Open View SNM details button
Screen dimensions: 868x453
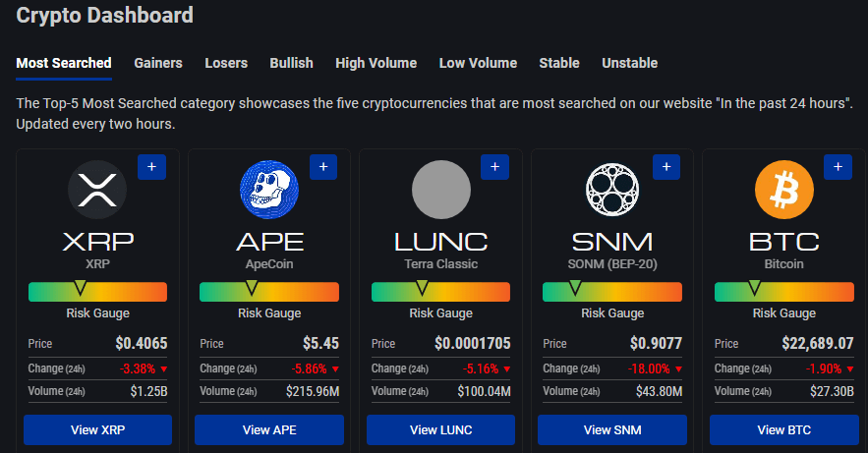tap(612, 429)
